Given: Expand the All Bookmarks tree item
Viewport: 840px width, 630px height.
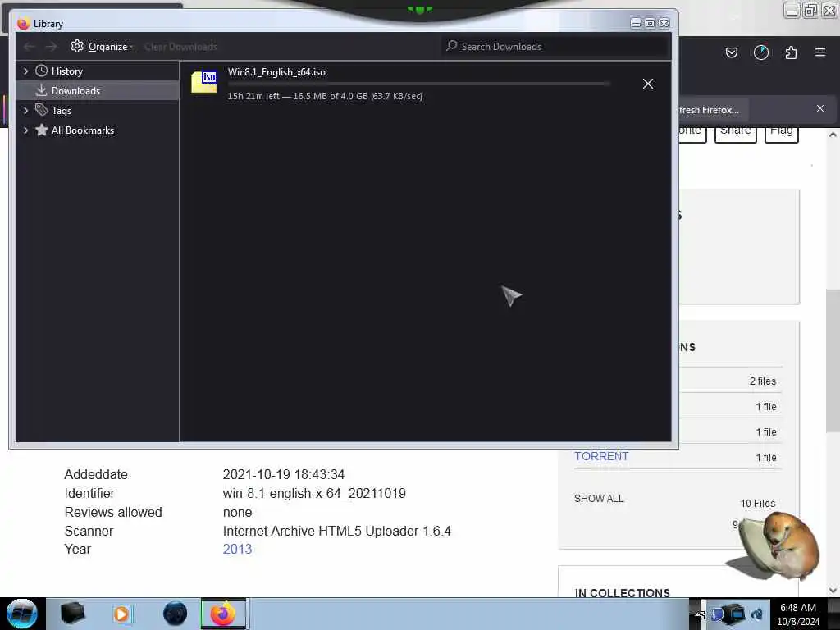Looking at the screenshot, I should click(x=25, y=130).
